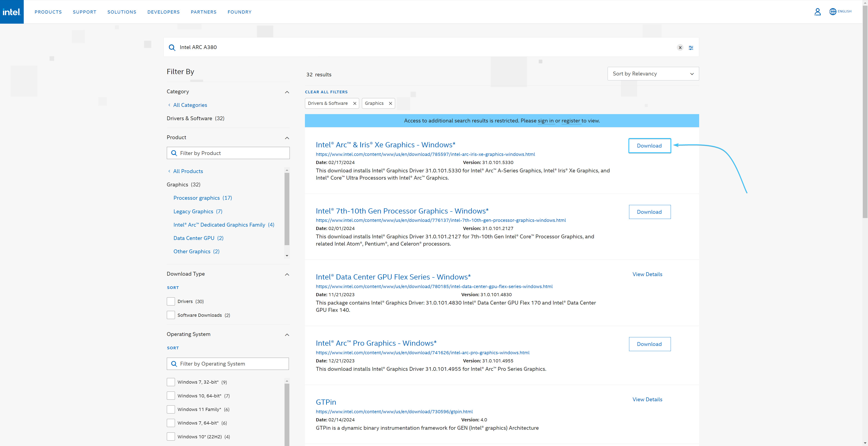Open the search filter settings sliders icon
868x446 pixels.
(691, 48)
